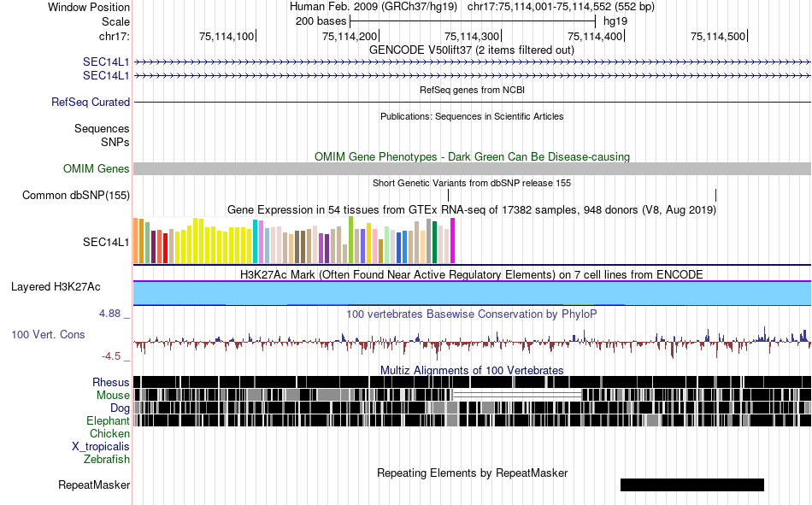Click the GTEx Gene Expression track title
This screenshot has width=812, height=505.
tap(472, 209)
